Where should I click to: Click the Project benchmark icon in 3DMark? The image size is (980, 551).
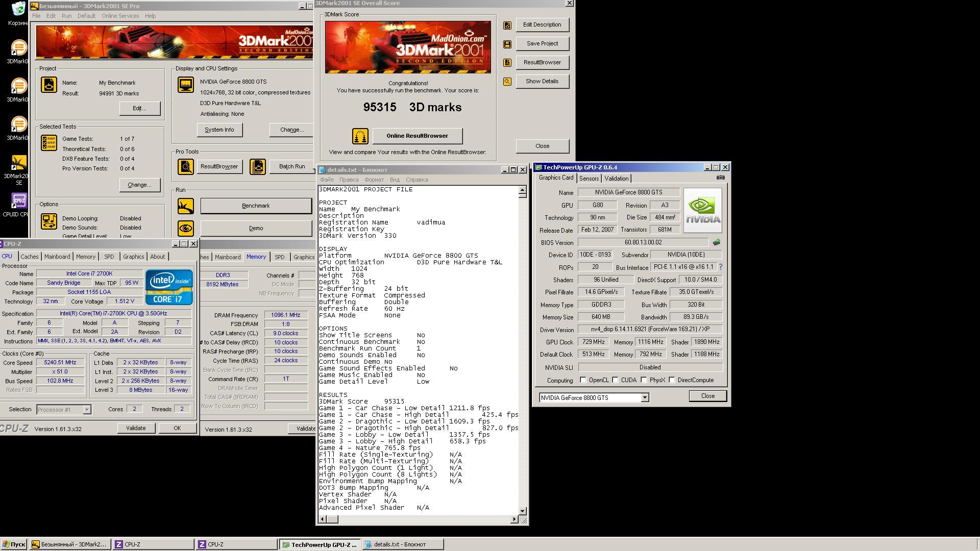point(49,85)
